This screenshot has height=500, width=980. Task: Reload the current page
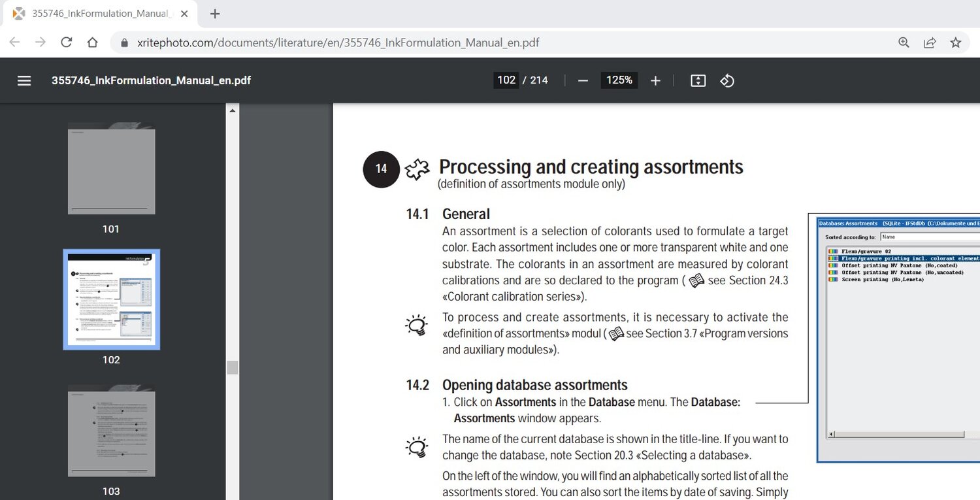(66, 42)
